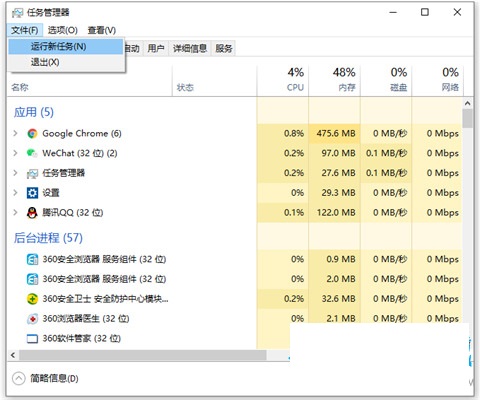The image size is (480, 400).
Task: Click the WeChat app icon
Action: 32,153
